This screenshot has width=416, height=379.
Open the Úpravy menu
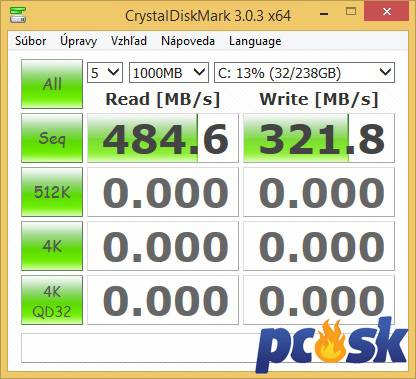[79, 41]
